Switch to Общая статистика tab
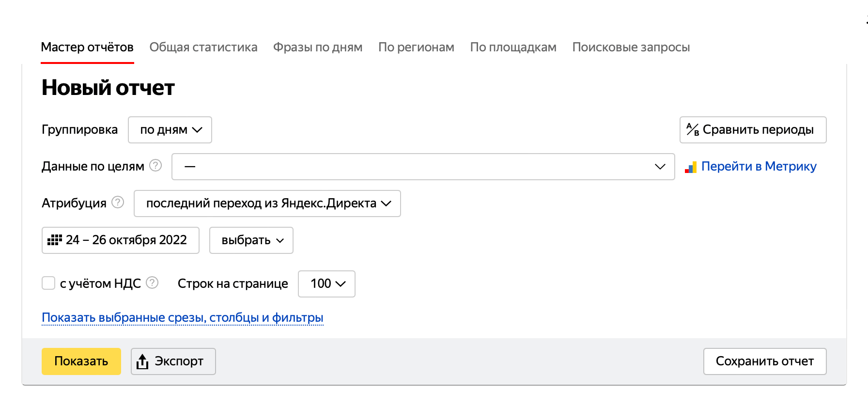The image size is (868, 407). [x=203, y=47]
